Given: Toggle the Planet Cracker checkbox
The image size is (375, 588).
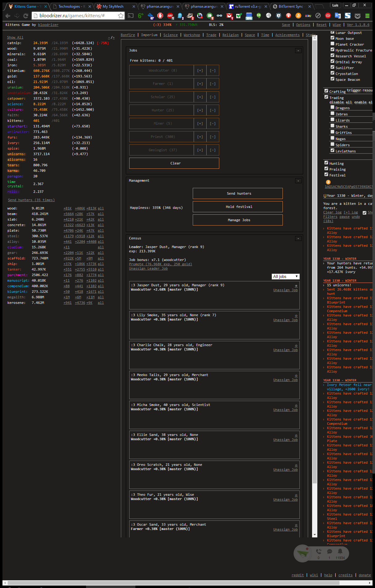Looking at the screenshot, I should coord(332,44).
